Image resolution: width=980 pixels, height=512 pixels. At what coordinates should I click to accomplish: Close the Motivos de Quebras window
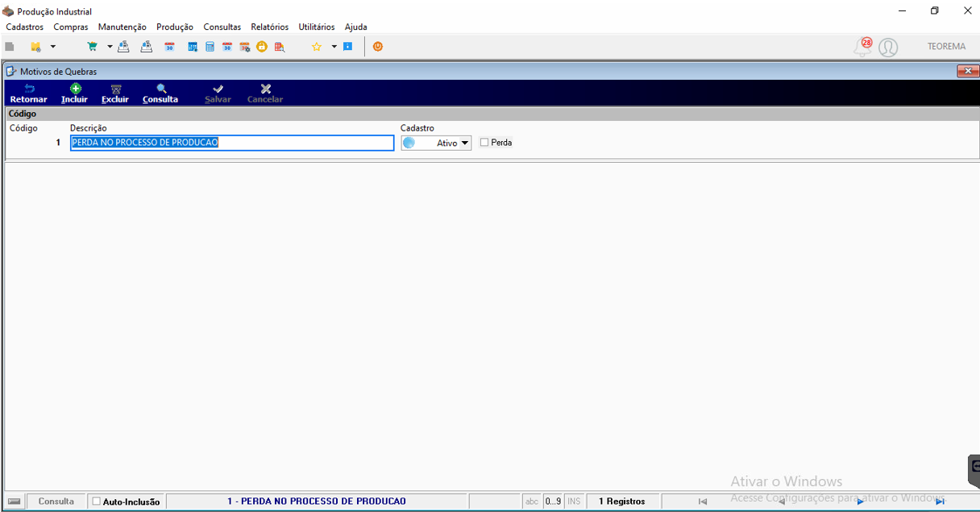(967, 71)
